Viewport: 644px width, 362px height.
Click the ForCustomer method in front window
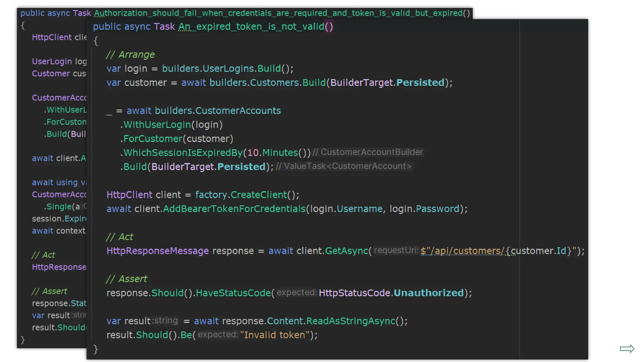click(153, 139)
